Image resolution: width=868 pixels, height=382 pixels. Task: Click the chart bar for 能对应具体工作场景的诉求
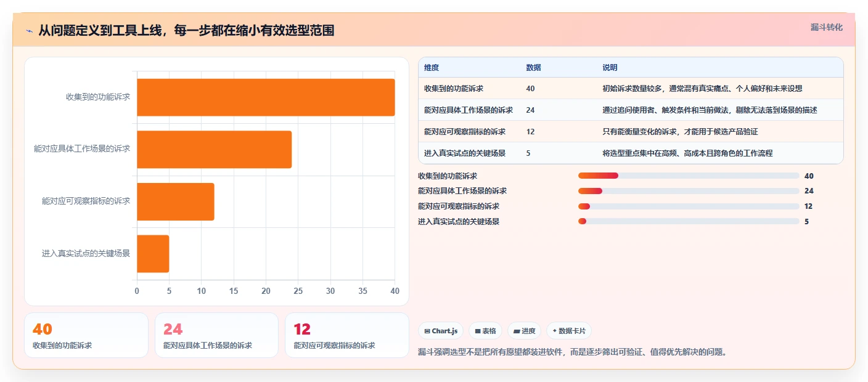click(x=214, y=149)
